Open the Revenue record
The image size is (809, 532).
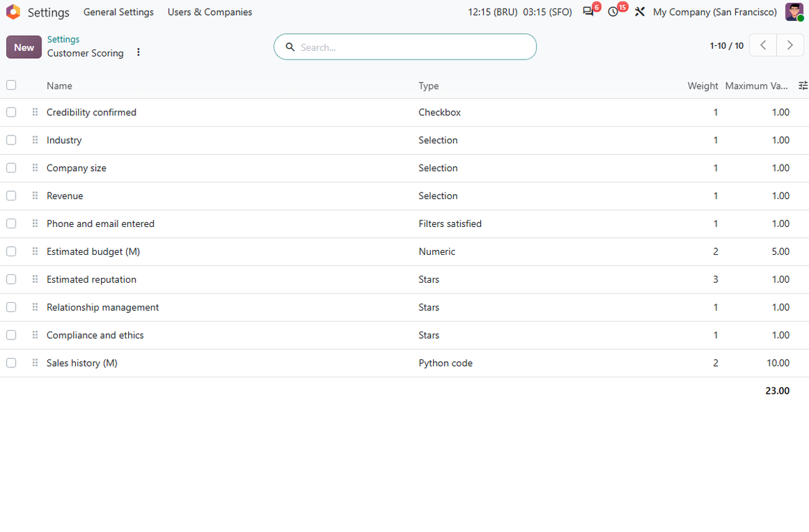[x=64, y=195]
